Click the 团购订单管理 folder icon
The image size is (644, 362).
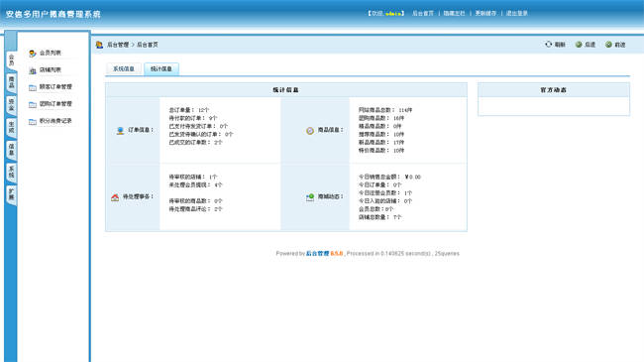coord(33,104)
